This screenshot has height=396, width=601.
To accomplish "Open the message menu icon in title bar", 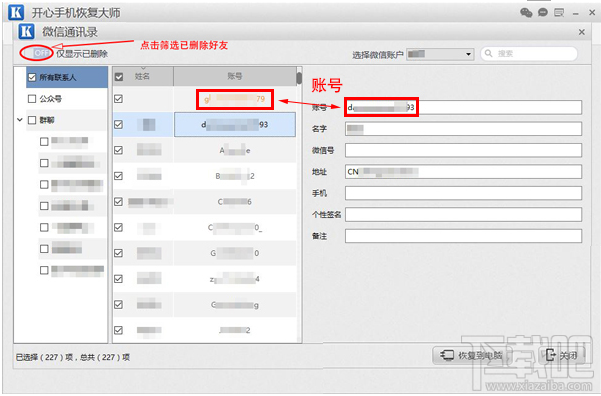I will coord(559,13).
